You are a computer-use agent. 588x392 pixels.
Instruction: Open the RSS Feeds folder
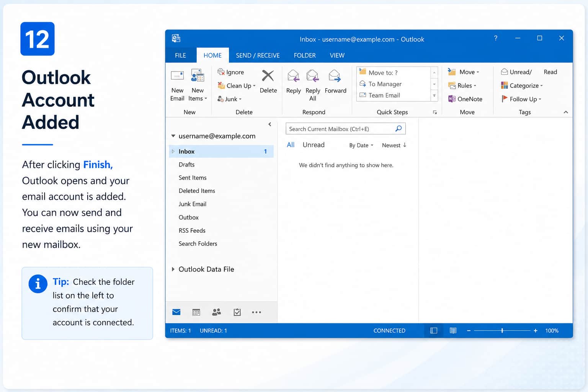point(192,230)
